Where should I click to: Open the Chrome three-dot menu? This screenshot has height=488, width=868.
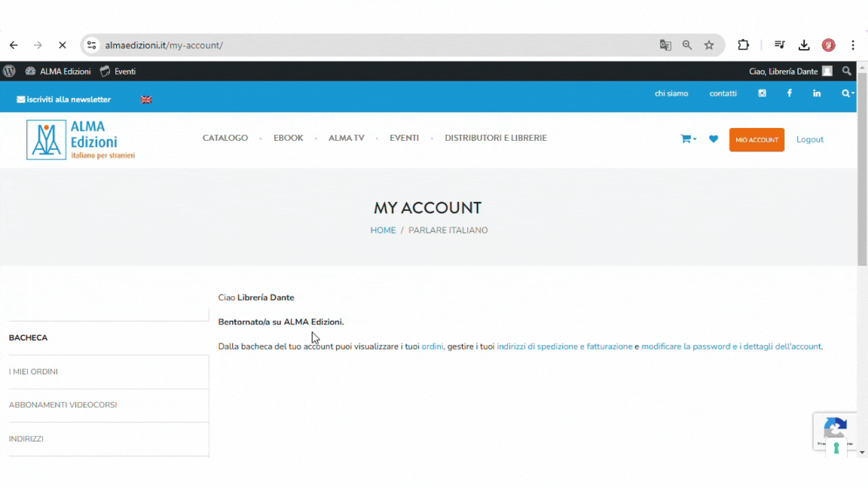[x=853, y=45]
